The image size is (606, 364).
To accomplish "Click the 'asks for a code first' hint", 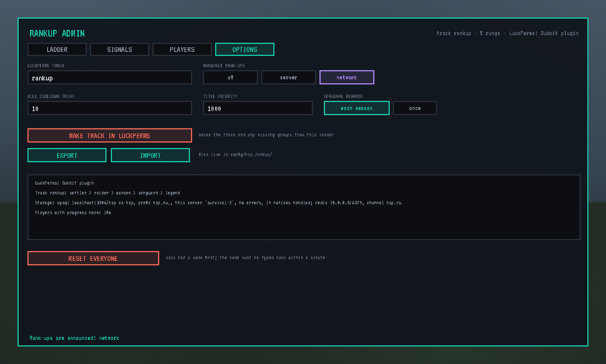I will [x=245, y=258].
